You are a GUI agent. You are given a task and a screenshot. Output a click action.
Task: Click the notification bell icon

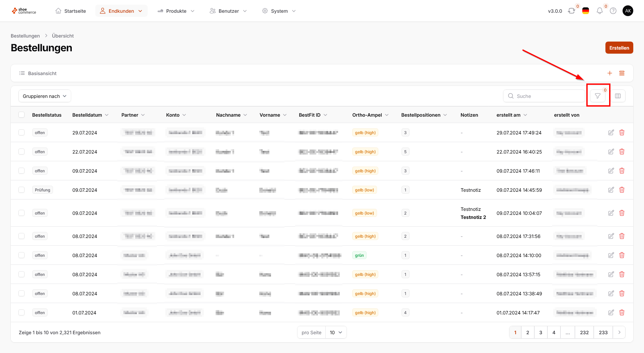click(x=599, y=11)
